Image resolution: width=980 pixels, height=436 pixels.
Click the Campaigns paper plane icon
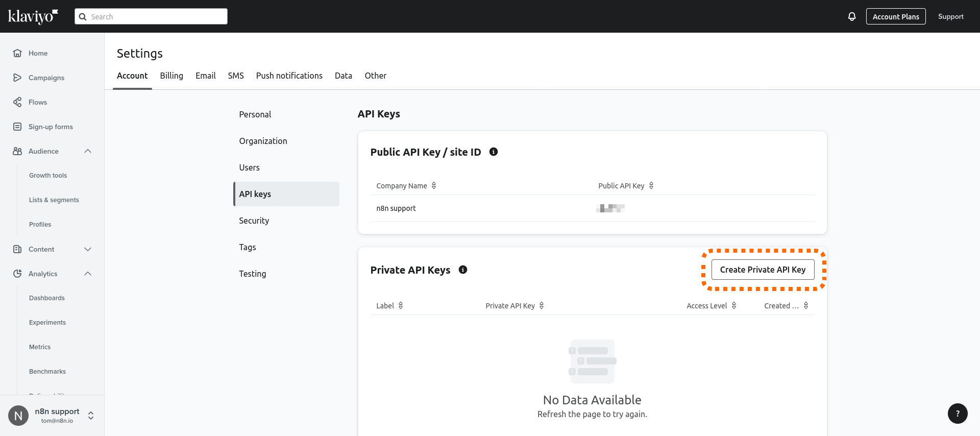coord(17,78)
